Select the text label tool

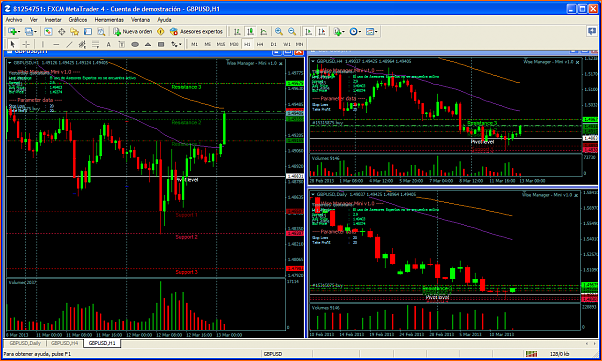[122, 45]
